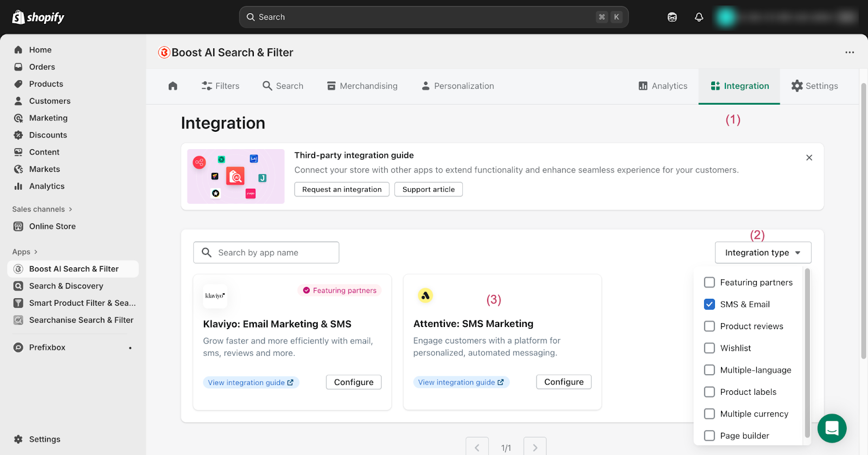This screenshot has height=455, width=868.
Task: Click the Settings gear at sidebar bottom
Action: pyautogui.click(x=18, y=439)
